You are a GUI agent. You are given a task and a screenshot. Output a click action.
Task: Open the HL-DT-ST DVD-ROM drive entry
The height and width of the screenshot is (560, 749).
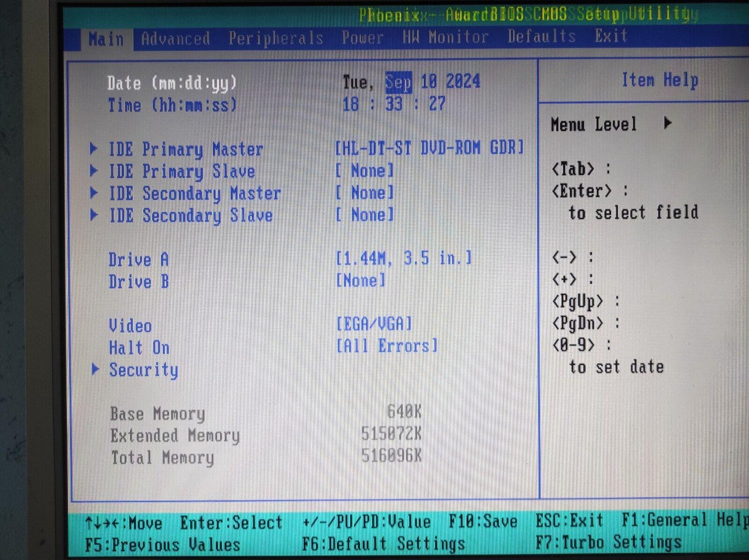point(429,148)
